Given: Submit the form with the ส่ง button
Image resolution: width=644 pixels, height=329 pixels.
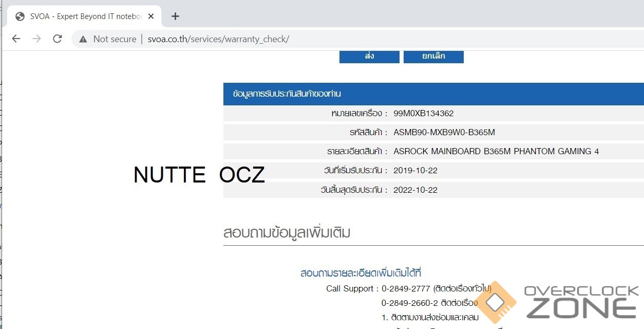Looking at the screenshot, I should tap(369, 56).
